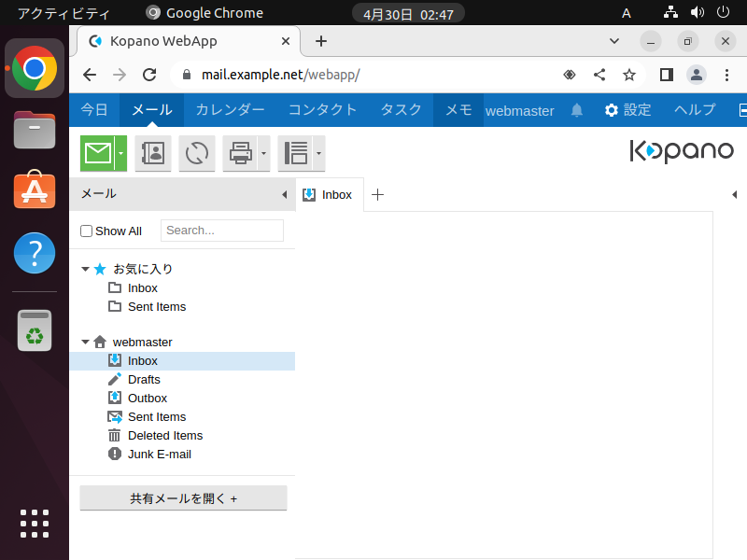This screenshot has width=747, height=560.
Task: Open Trash from Ubuntu dock
Action: (35, 330)
